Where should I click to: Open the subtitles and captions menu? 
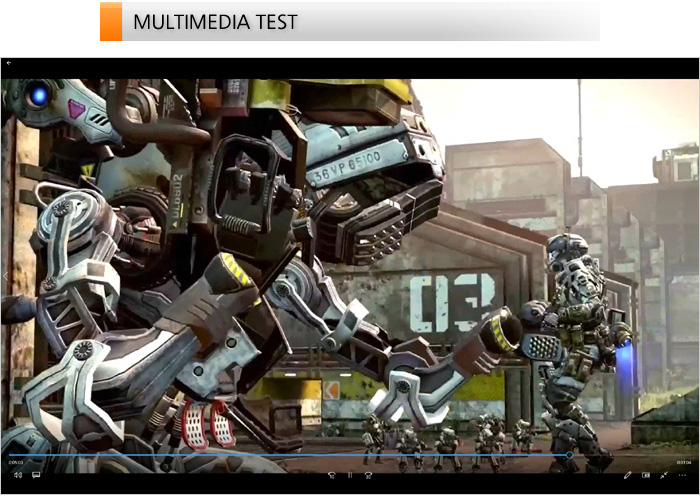point(36,475)
